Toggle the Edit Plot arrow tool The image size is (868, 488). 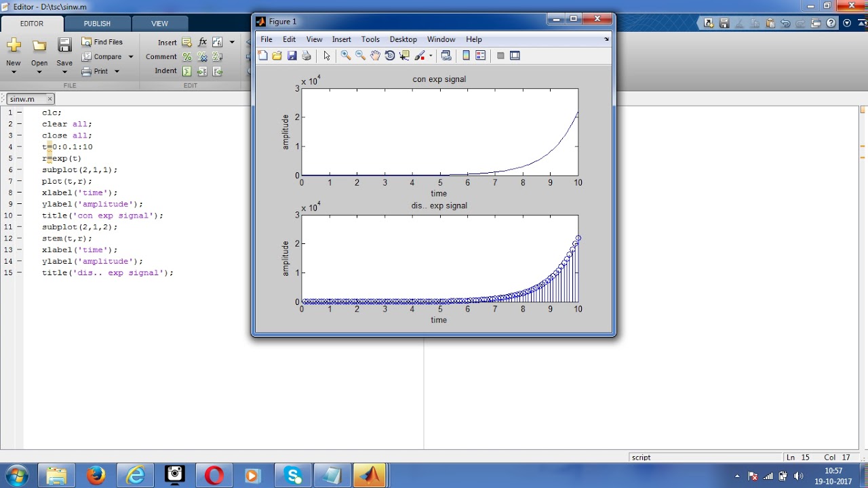point(326,56)
